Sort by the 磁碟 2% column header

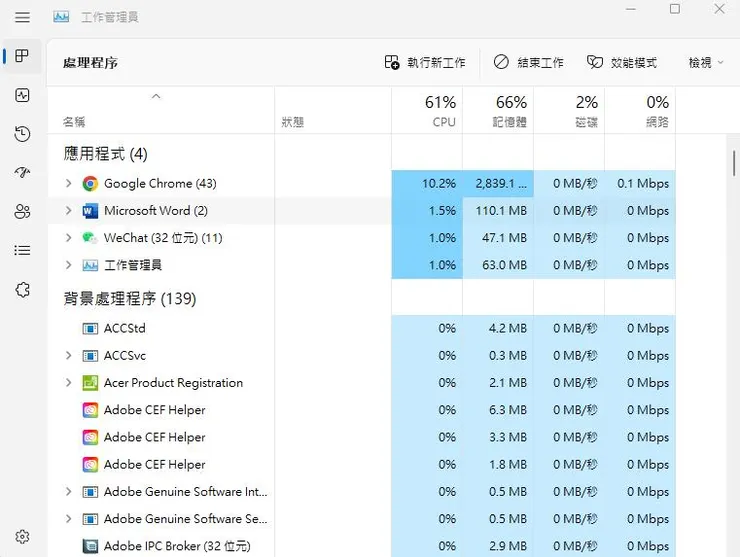[x=569, y=110]
